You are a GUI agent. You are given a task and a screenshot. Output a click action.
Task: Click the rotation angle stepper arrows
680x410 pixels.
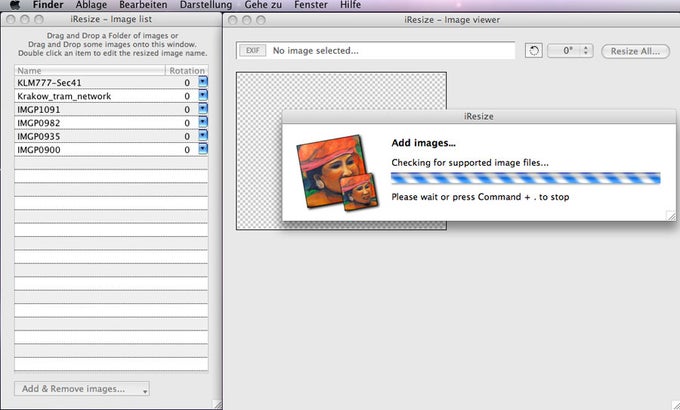[586, 50]
